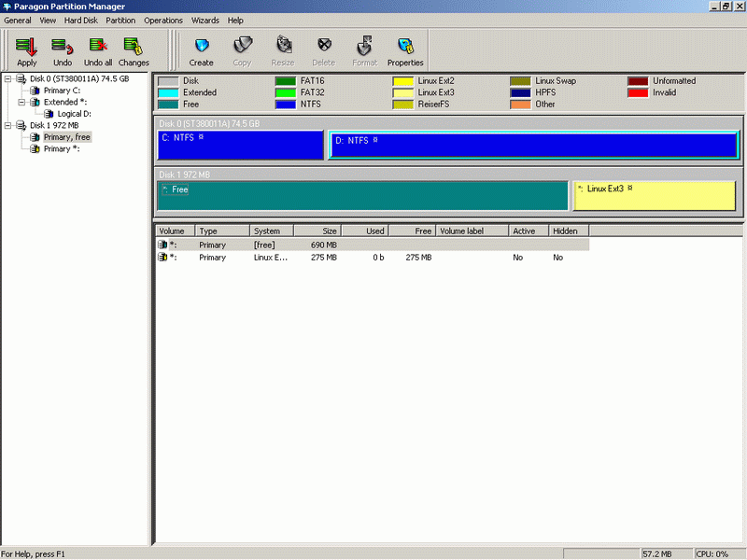This screenshot has height=560, width=747.
Task: Sort by the Size column header
Action: coord(317,231)
